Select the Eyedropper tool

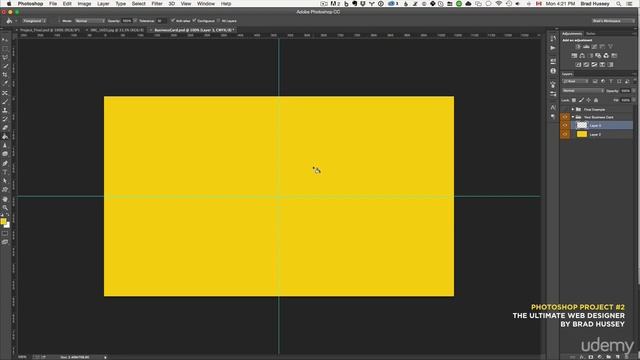click(5, 84)
